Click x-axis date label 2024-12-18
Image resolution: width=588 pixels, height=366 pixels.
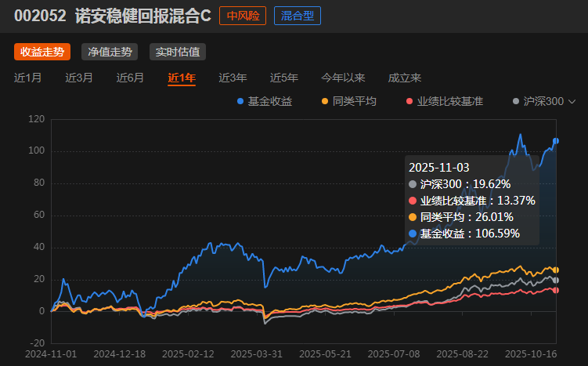(119, 354)
